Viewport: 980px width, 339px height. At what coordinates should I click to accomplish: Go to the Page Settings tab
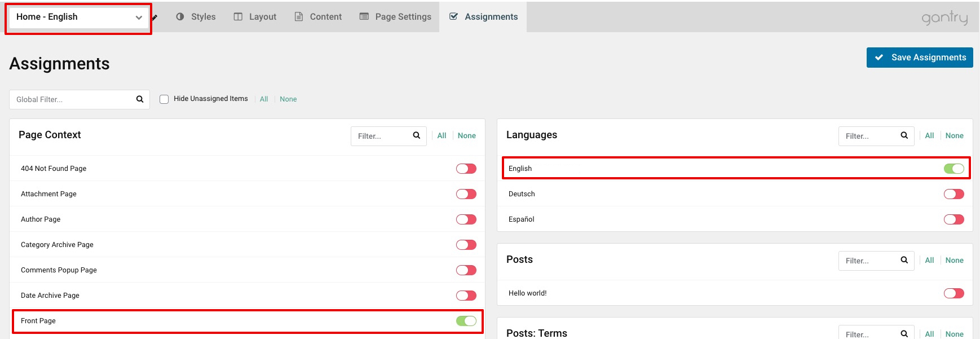pos(395,17)
